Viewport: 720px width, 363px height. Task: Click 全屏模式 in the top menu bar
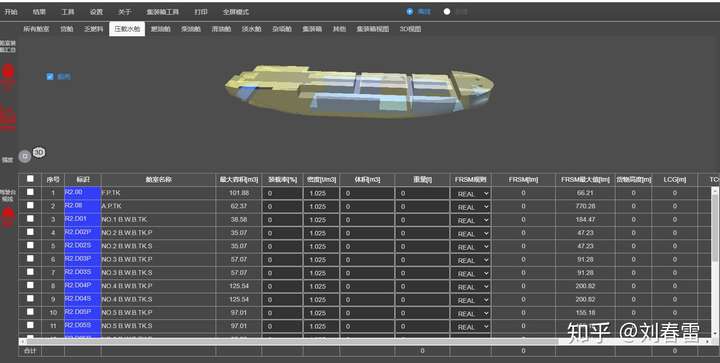236,12
